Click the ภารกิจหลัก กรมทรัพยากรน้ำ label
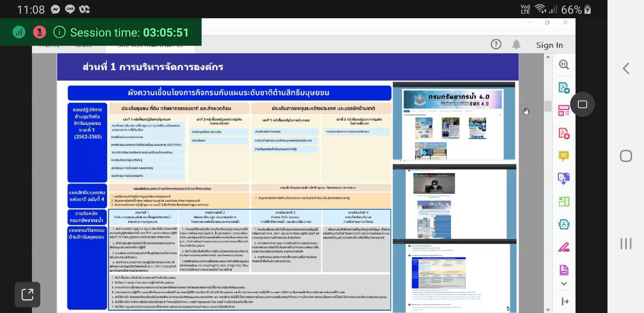 pos(87,217)
